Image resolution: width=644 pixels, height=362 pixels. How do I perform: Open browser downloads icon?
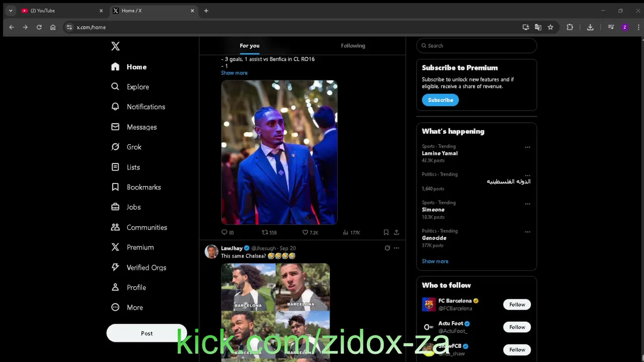point(590,27)
